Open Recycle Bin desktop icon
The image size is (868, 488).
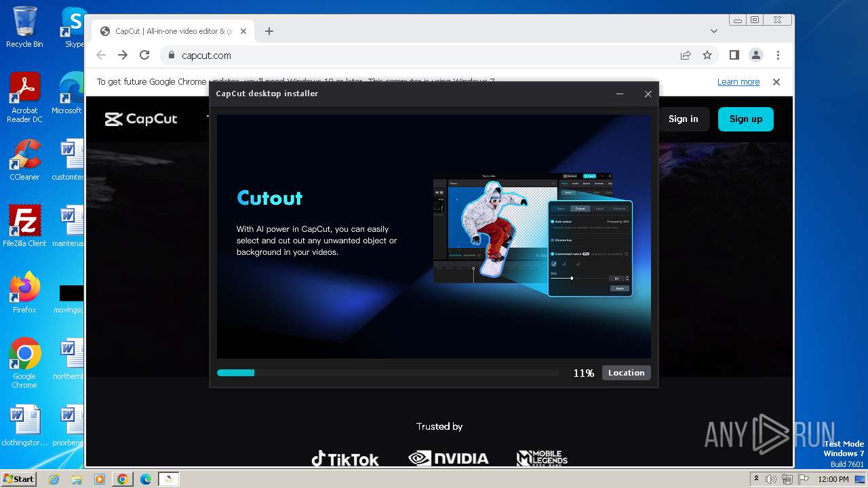pyautogui.click(x=24, y=27)
